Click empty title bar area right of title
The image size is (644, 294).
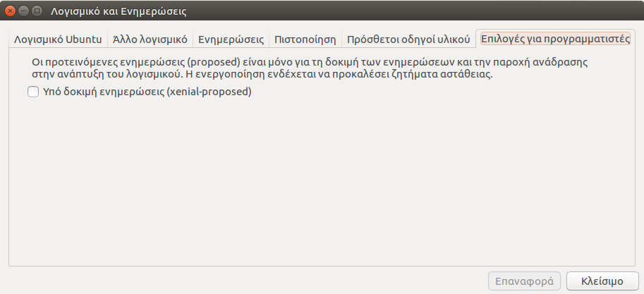click(x=423, y=12)
